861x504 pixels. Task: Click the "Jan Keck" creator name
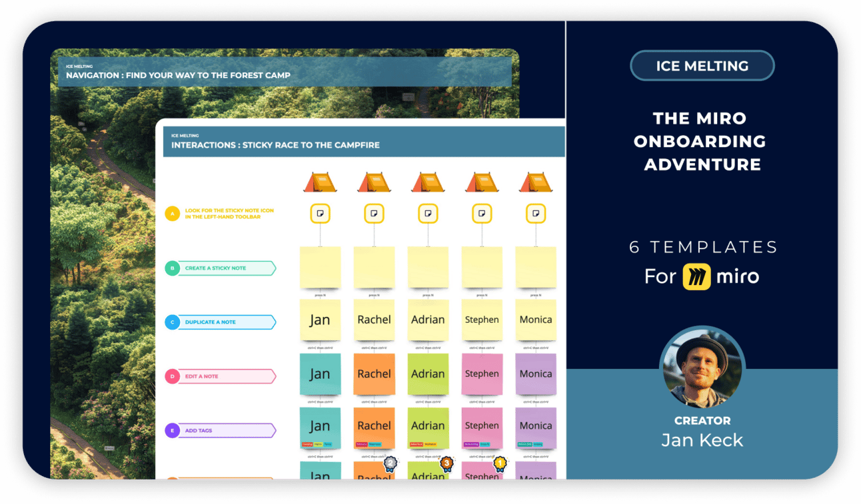(x=702, y=440)
